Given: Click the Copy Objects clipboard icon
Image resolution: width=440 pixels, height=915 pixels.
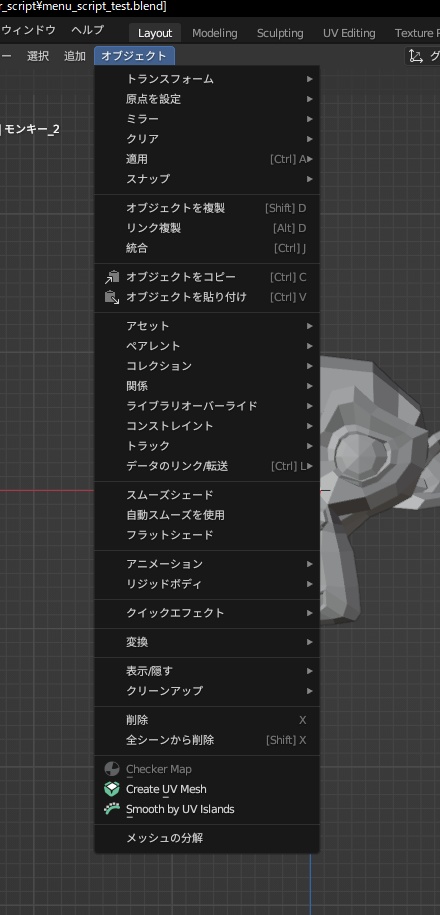Looking at the screenshot, I should 111,277.
